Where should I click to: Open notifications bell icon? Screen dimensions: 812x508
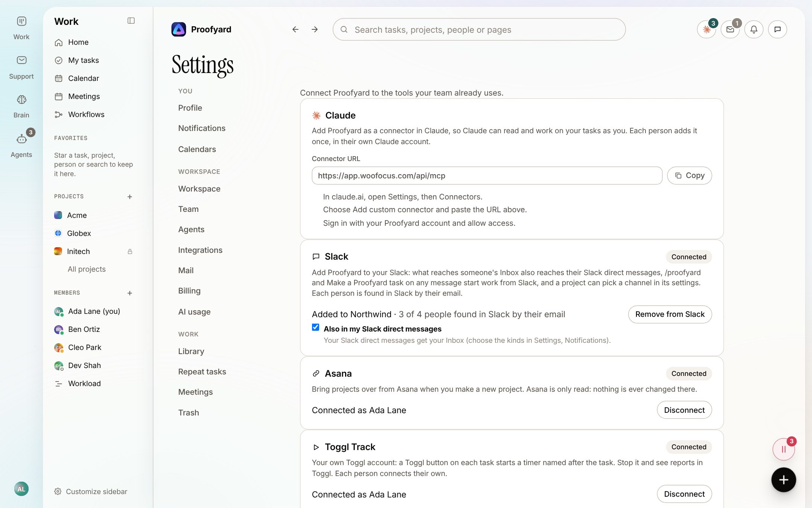pos(754,29)
